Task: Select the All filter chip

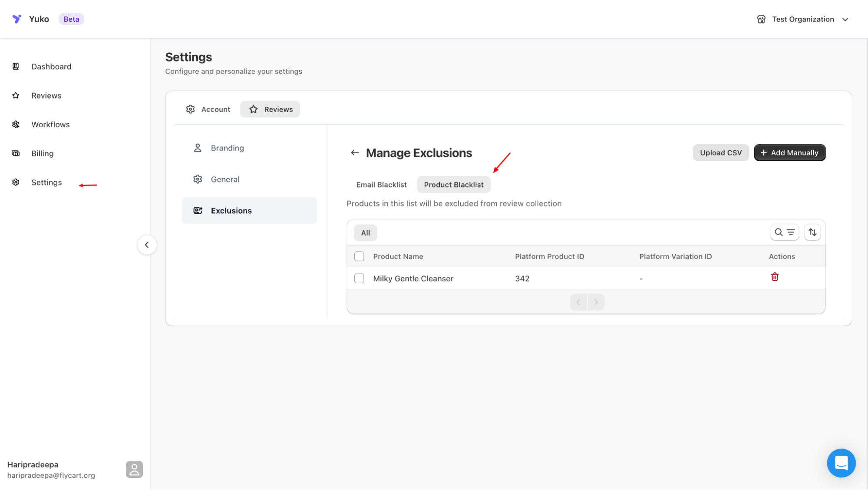Action: coord(365,233)
